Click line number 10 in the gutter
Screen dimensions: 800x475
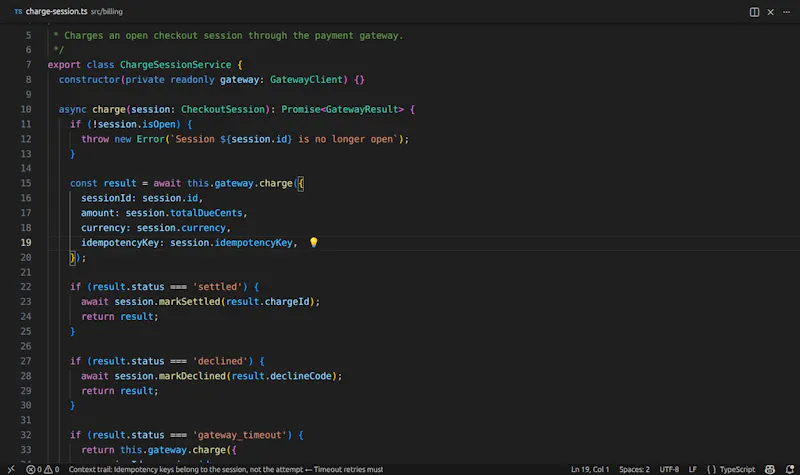click(x=26, y=109)
